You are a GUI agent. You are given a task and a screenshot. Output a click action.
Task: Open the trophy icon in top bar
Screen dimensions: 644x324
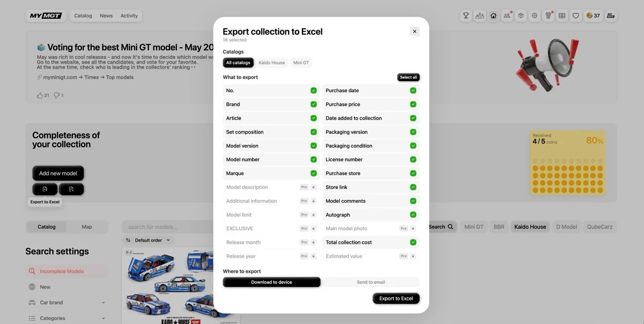[466, 16]
